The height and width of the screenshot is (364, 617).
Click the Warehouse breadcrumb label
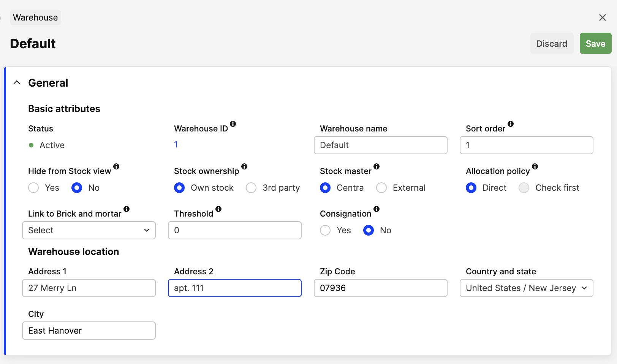pyautogui.click(x=35, y=17)
